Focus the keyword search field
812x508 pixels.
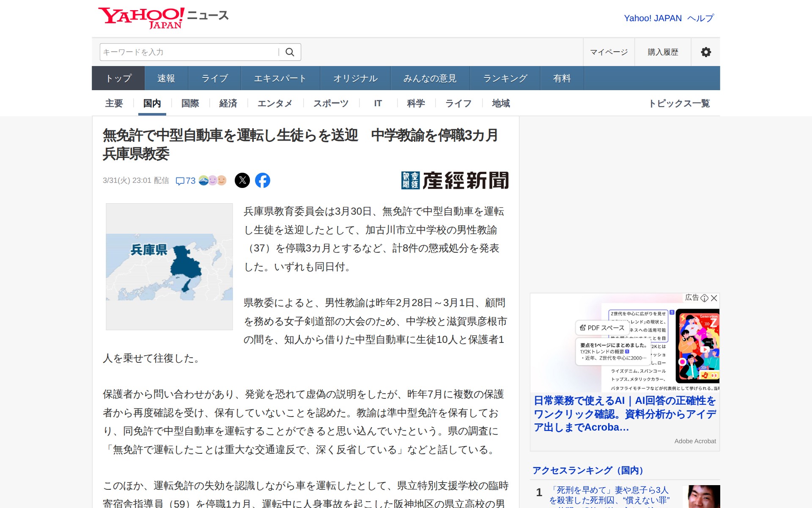click(x=188, y=52)
